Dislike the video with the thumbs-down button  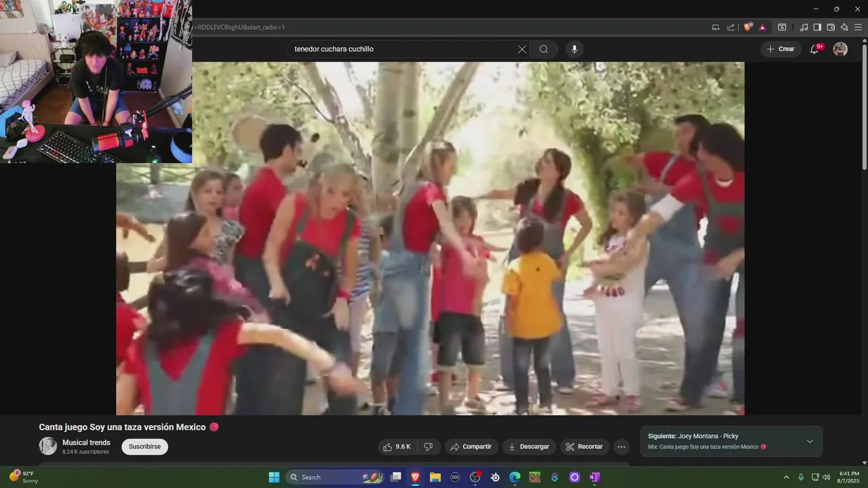point(428,447)
